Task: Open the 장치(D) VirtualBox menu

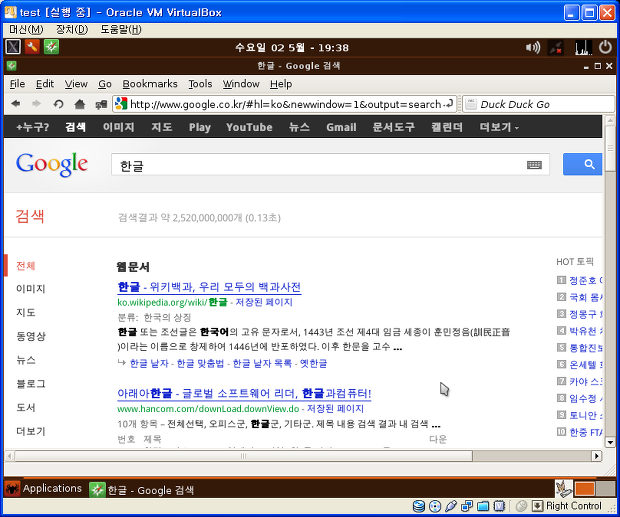Action: 72,29
